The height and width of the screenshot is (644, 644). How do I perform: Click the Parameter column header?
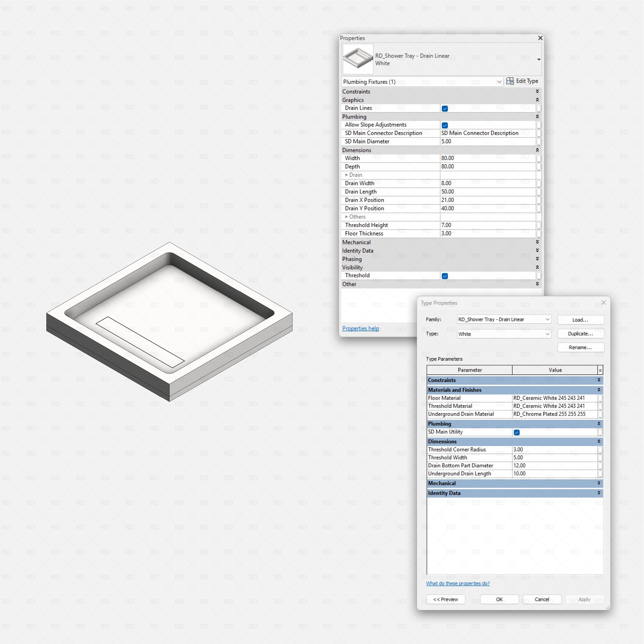(x=470, y=370)
